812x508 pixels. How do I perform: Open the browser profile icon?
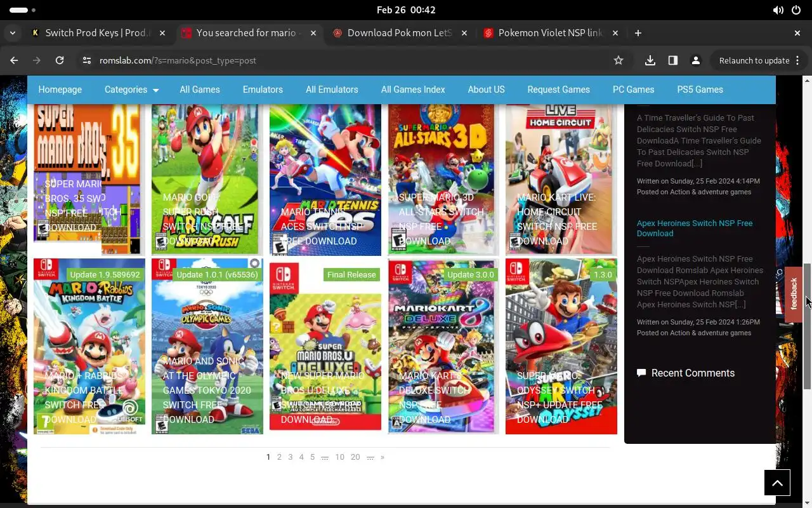coord(696,60)
